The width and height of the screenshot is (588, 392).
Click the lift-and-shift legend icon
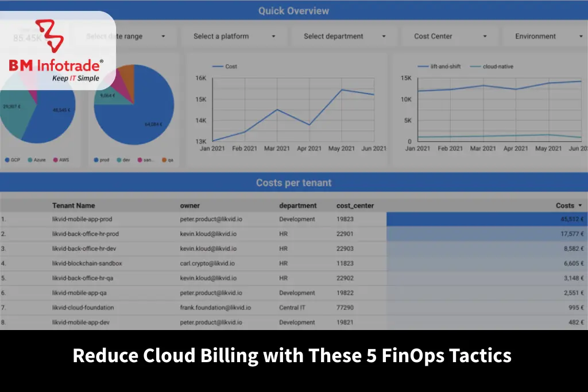click(422, 66)
